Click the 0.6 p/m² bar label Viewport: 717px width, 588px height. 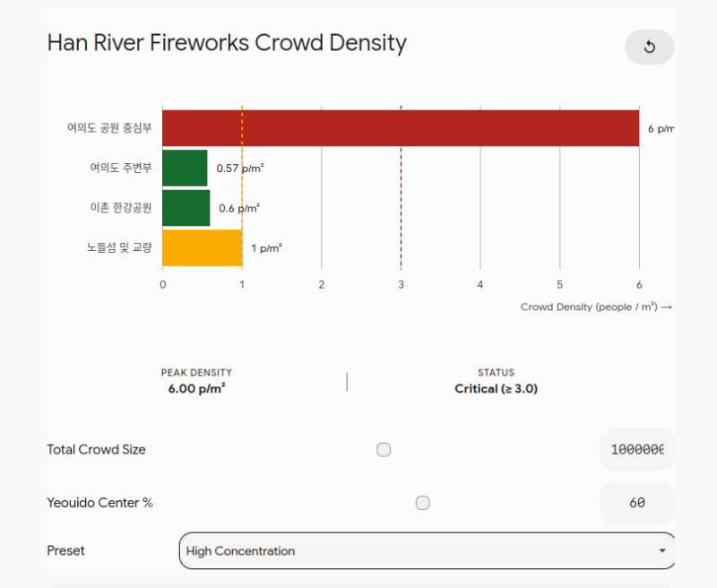click(239, 209)
